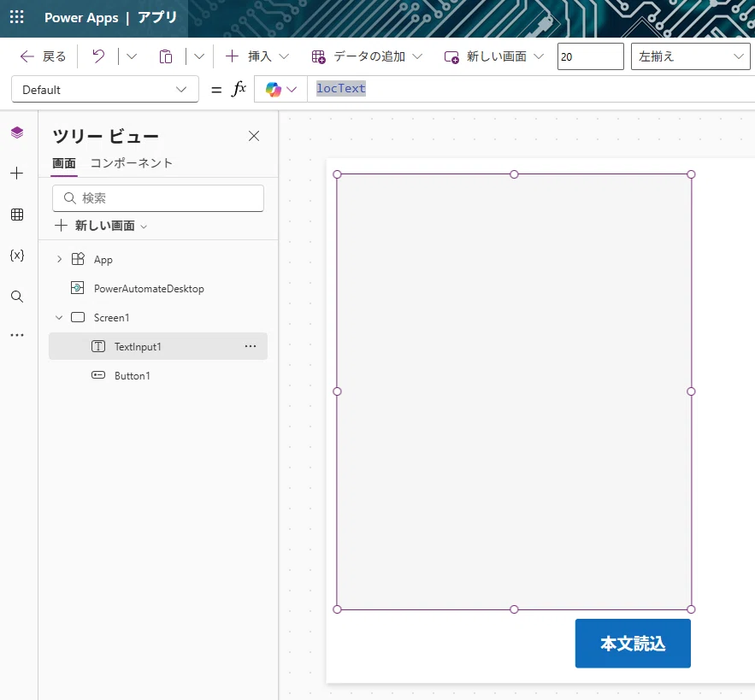Open the undo dropdown chevron
Viewport: 755px width, 700px height.
(x=132, y=56)
